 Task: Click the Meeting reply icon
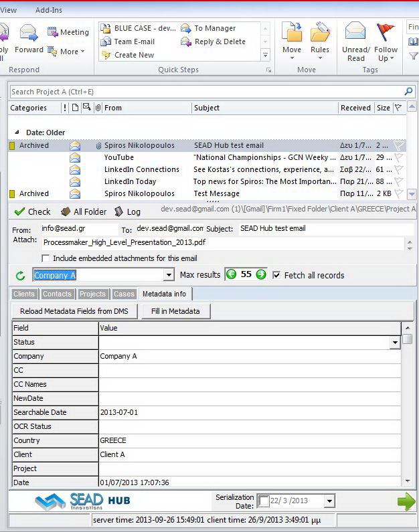coord(53,32)
